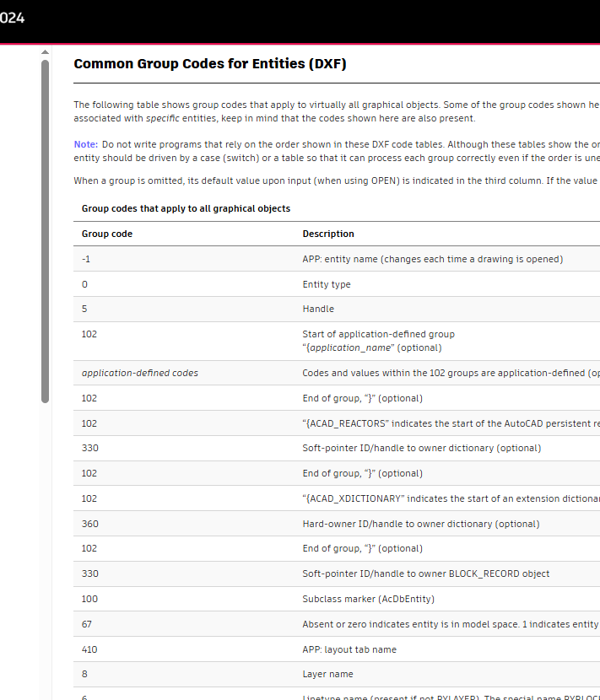
Task: Click Start of application-defined group text
Action: pos(378,334)
